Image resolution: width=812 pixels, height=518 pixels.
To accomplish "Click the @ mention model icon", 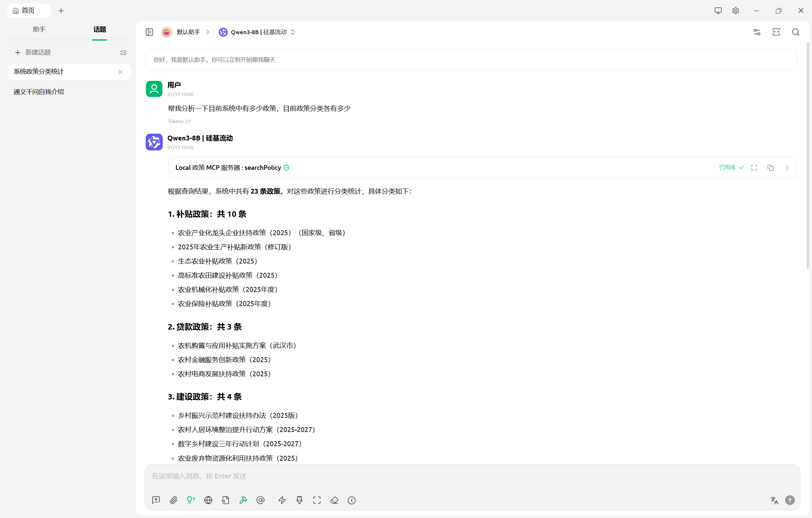I will pos(260,500).
